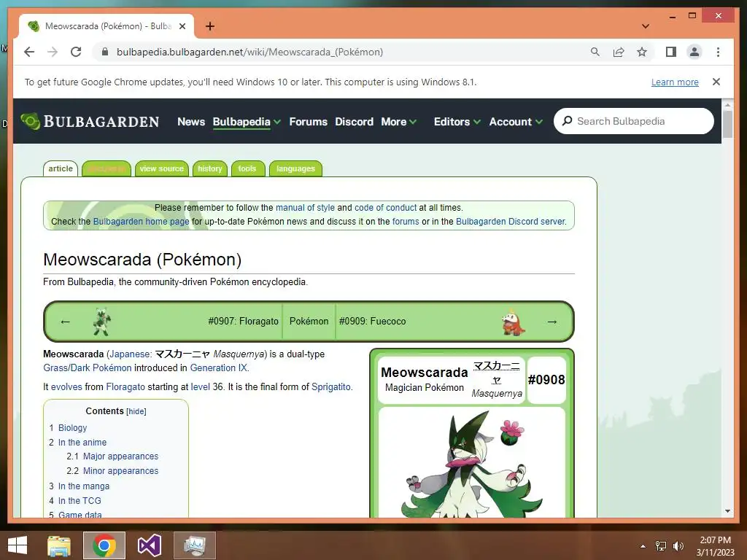Expand the Editors dropdown
Image resolution: width=747 pixels, height=560 pixels.
tap(457, 122)
